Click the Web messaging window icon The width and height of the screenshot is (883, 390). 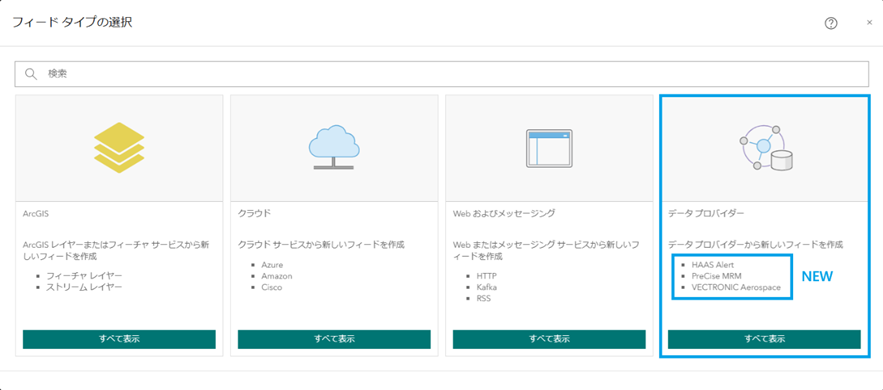[x=549, y=149]
